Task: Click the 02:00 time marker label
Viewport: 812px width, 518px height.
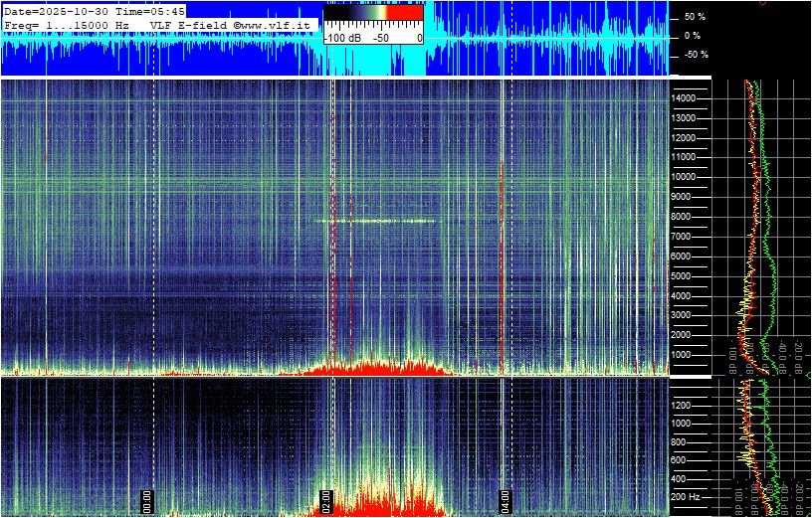Action: [x=325, y=500]
